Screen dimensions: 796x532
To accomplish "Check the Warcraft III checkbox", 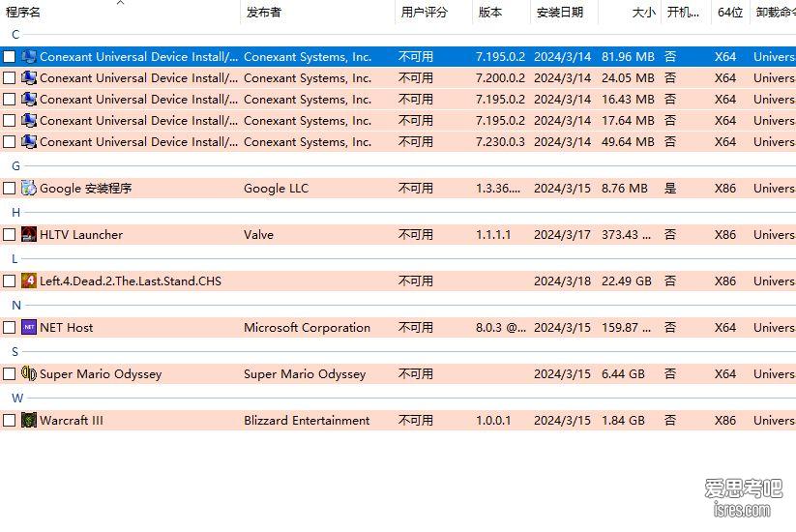I will coord(9,421).
